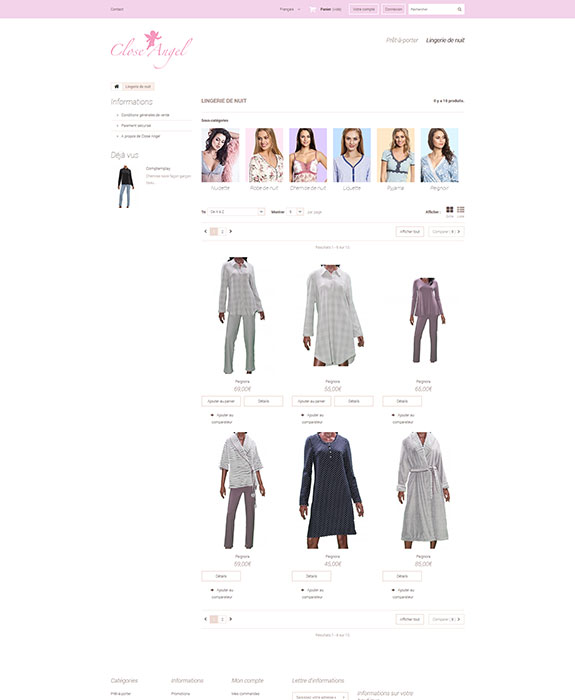Open the Lingerie de nuit menu
Screen dimensions: 575x700
445,40
